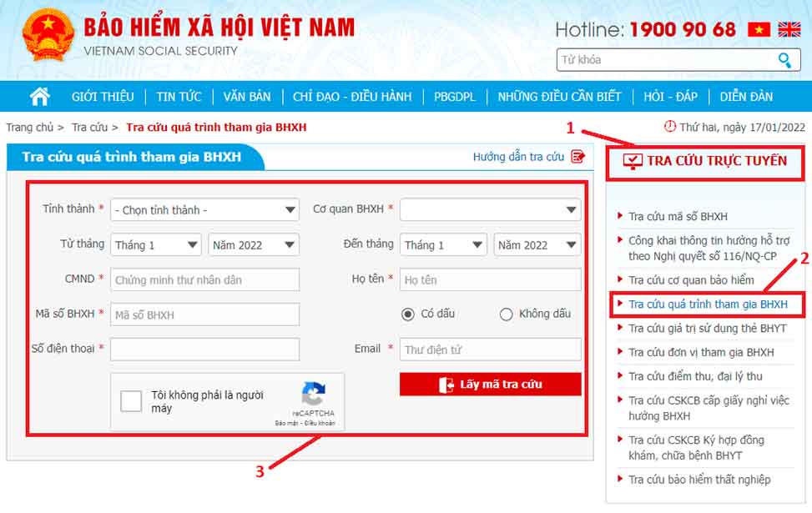Select the 'Không dấu' radio button
The image size is (812, 513).
click(x=506, y=314)
